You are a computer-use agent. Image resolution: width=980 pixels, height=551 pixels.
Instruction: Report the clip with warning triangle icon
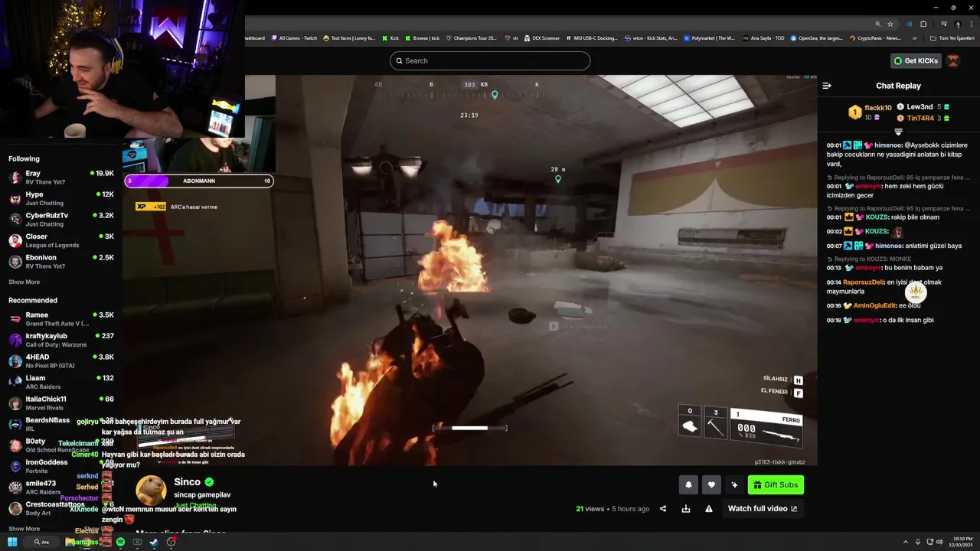pyautogui.click(x=709, y=509)
